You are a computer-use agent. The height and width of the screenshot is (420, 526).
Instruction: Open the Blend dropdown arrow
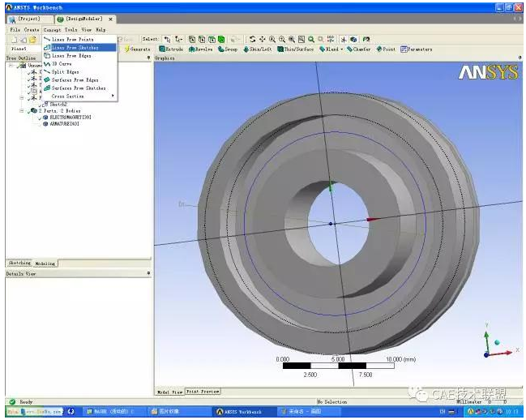(342, 49)
